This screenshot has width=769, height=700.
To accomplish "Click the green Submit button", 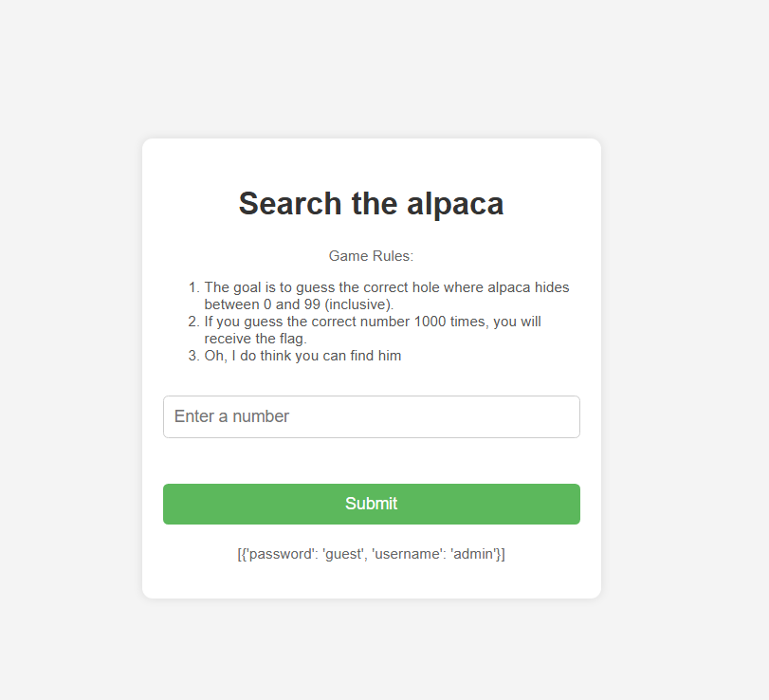I will point(372,504).
